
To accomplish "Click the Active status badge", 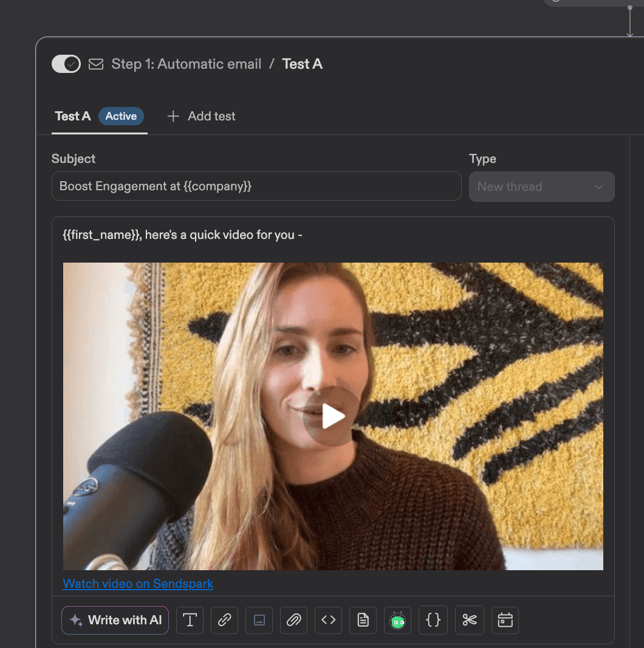I will pyautogui.click(x=121, y=116).
